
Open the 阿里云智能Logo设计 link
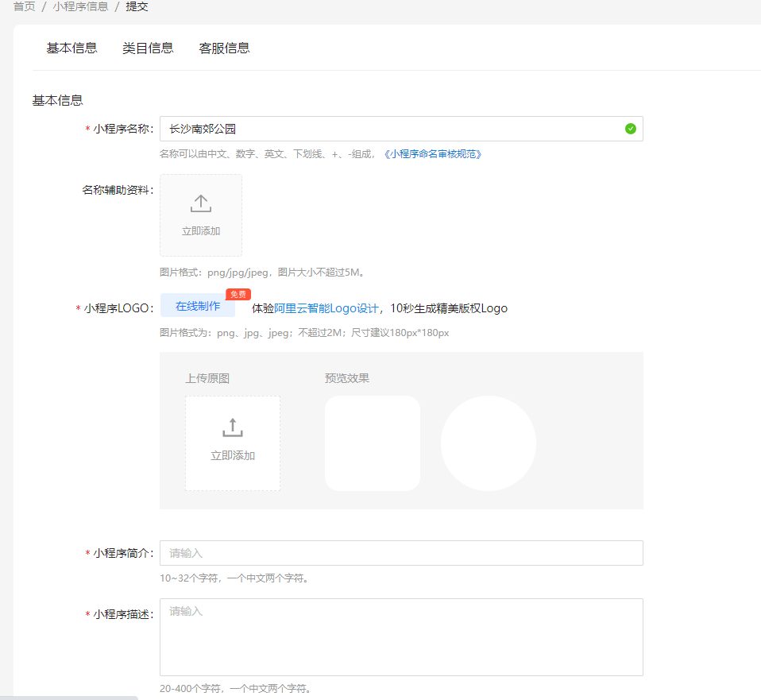coord(326,308)
